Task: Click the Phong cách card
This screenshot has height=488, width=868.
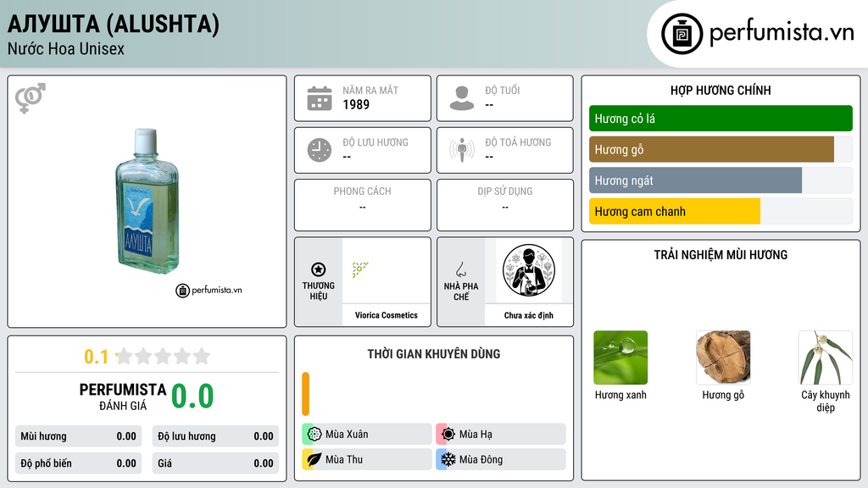Action: point(363,205)
